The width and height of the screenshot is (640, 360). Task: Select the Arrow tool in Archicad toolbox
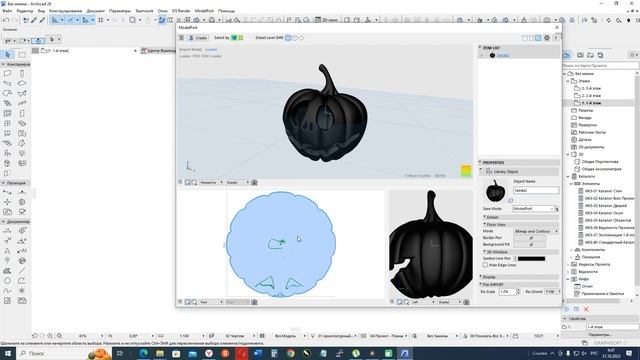tap(7, 54)
